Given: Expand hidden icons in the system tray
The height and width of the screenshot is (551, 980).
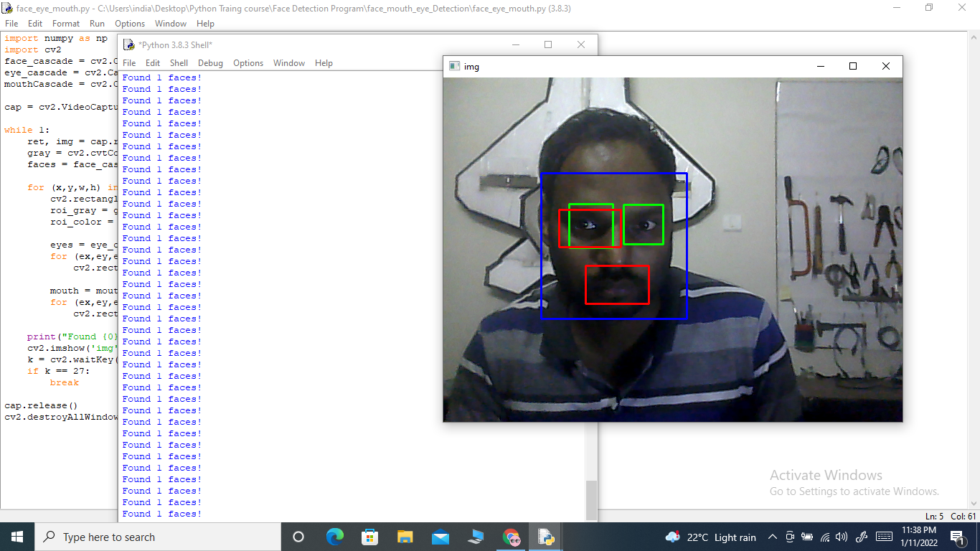Looking at the screenshot, I should (773, 537).
